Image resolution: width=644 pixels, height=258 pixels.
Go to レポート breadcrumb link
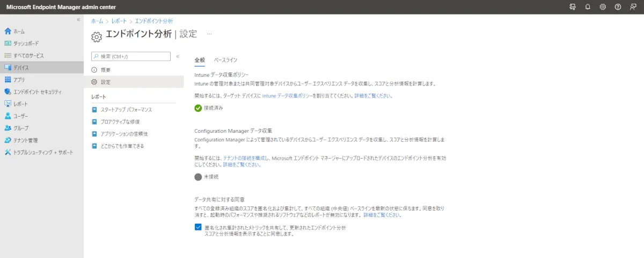(x=119, y=21)
